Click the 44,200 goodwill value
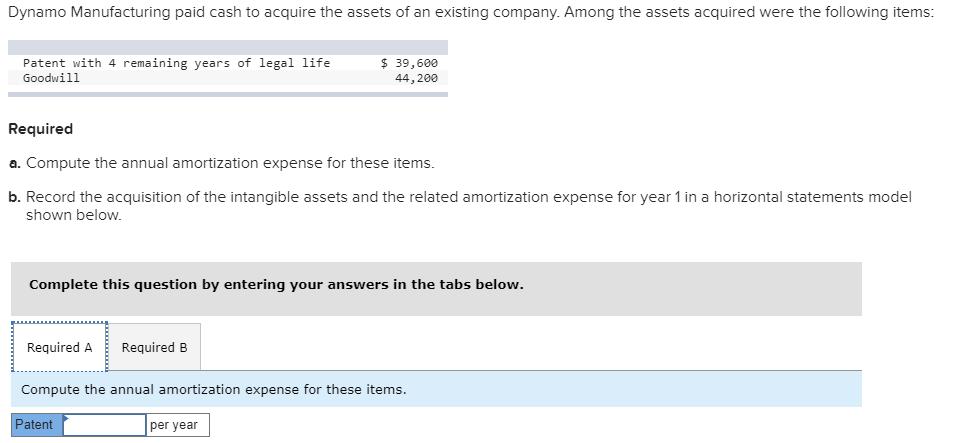Screen dimensions: 963x443 click(416, 78)
